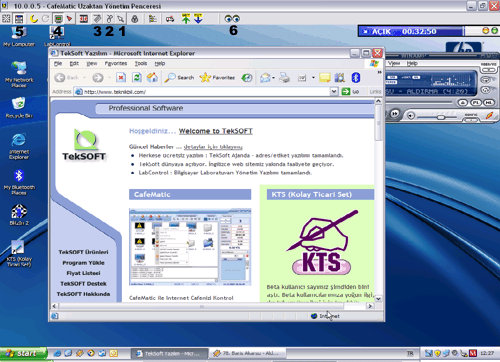This screenshot has width=500, height=362.
Task: Click the Program Yükle link
Action: 83,263
